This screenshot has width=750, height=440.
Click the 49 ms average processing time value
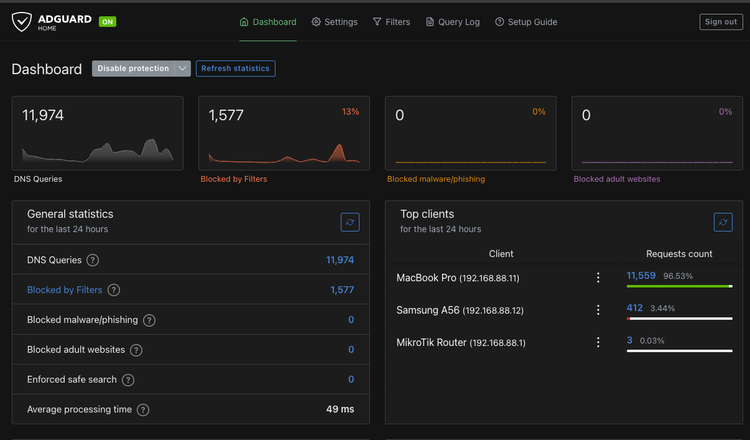point(340,409)
